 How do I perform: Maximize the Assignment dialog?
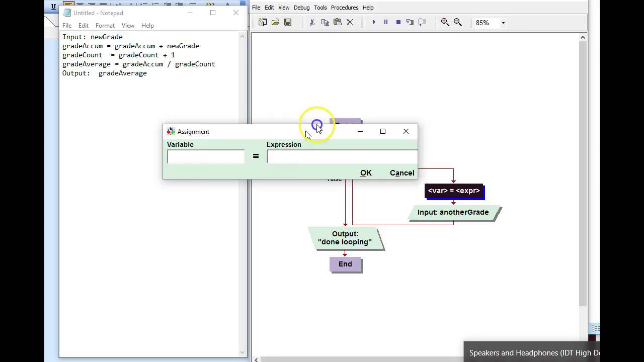383,131
